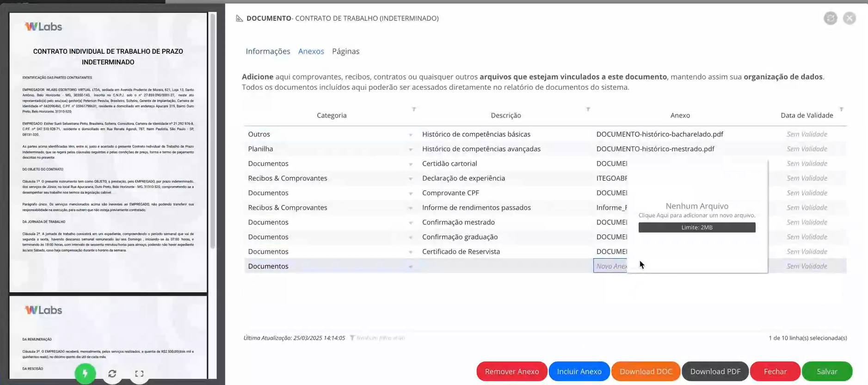Switch to the Anexos tab

311,51
